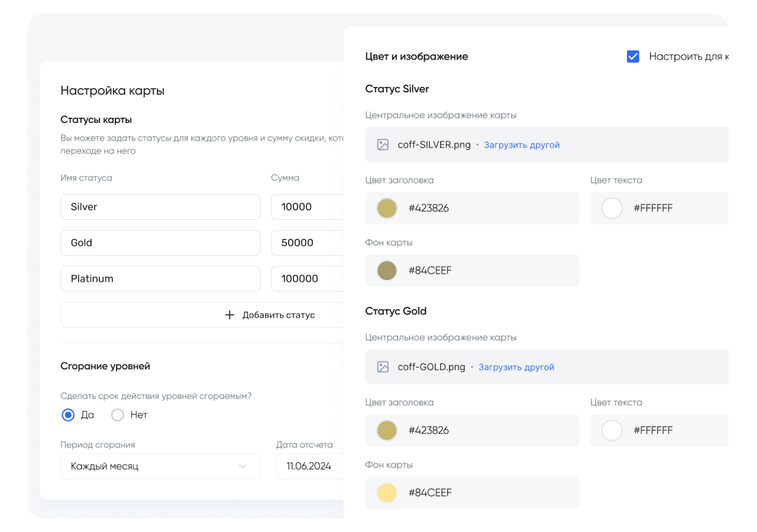
Task: Click the 50000 amount field
Action: tap(307, 243)
